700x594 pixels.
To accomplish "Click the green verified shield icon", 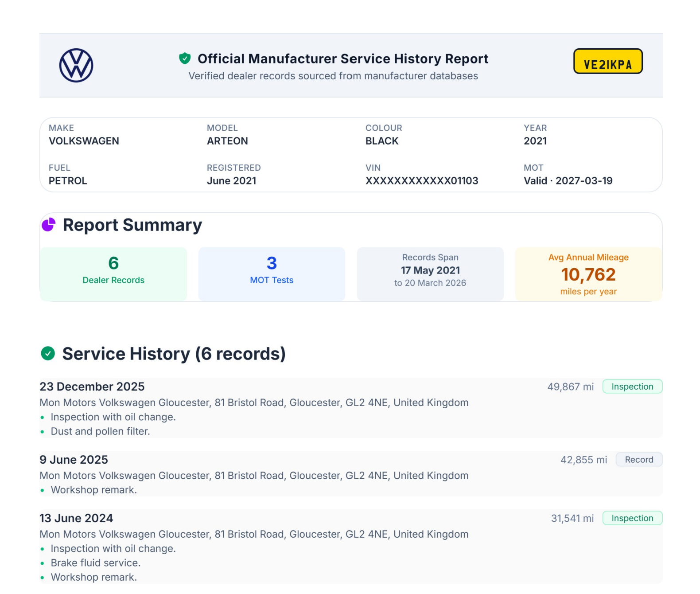I will click(x=185, y=58).
